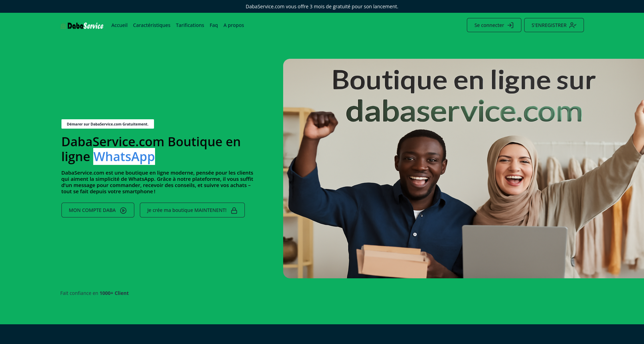
Task: Click the login arrow icon in Se connecter
Action: pos(510,25)
